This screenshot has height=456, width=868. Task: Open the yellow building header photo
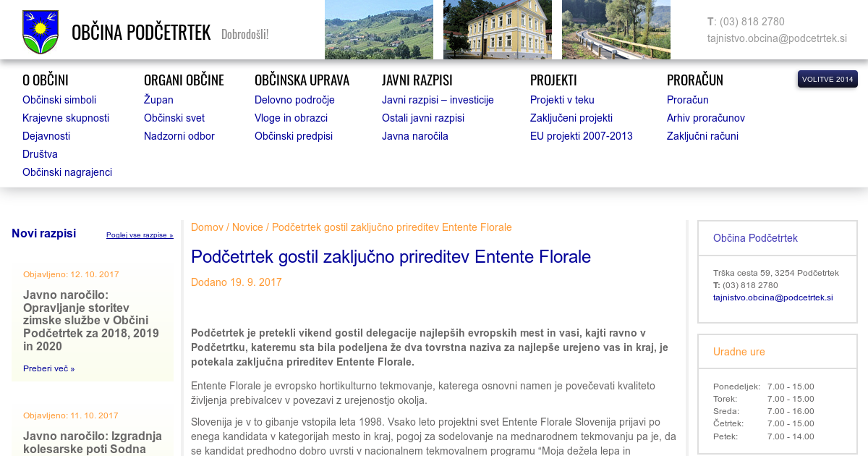coord(497,30)
